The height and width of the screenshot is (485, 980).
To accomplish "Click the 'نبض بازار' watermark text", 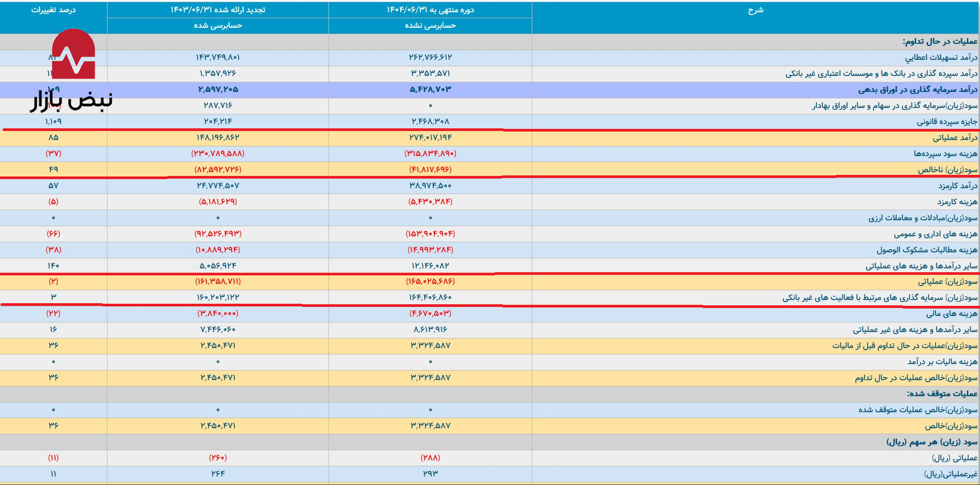I will (71, 101).
